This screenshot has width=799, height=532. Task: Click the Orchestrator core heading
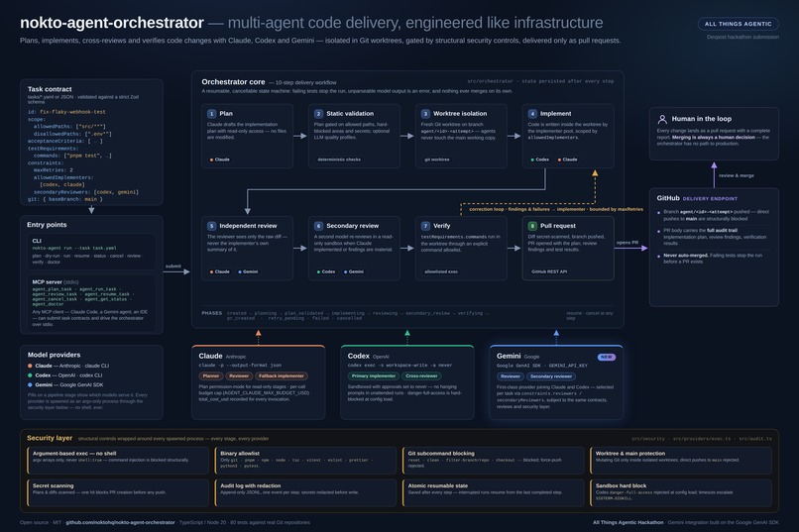tap(233, 82)
